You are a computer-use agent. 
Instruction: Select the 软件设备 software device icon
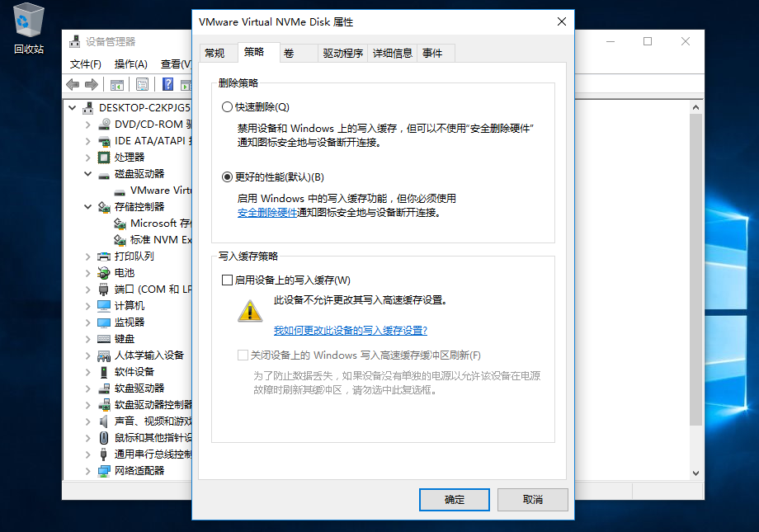coord(104,372)
